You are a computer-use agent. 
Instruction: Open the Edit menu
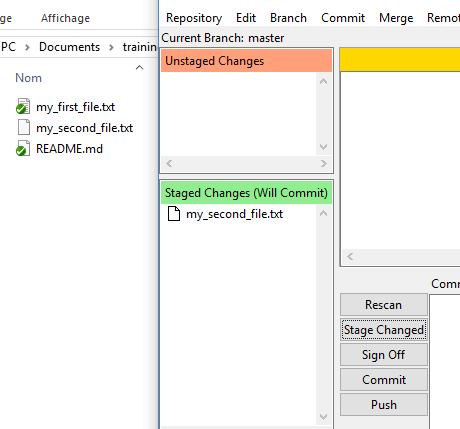(x=246, y=18)
